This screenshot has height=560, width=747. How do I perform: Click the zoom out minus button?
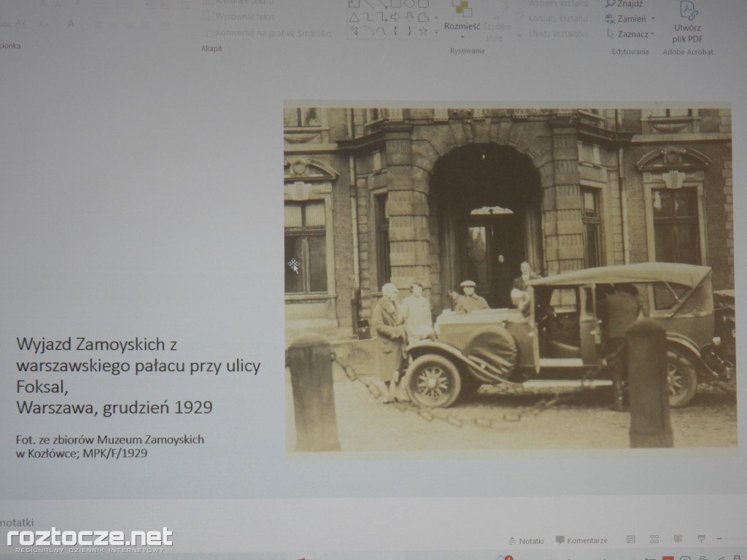pos(719,539)
